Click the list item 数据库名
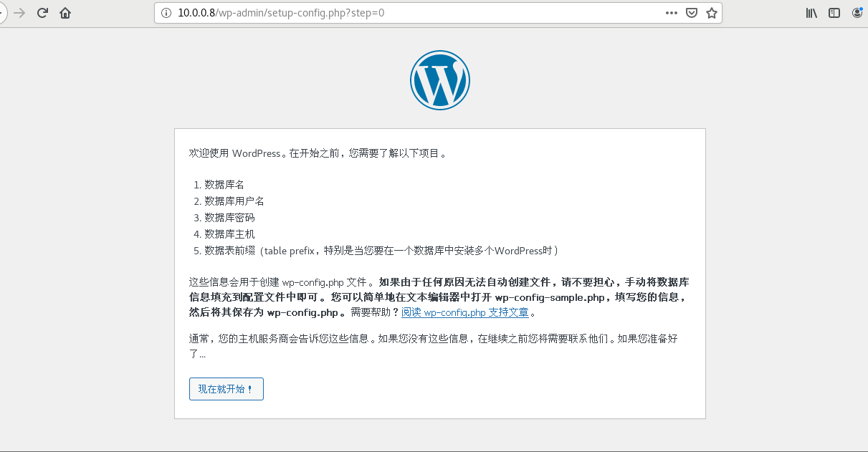This screenshot has height=452, width=868. pyautogui.click(x=224, y=185)
